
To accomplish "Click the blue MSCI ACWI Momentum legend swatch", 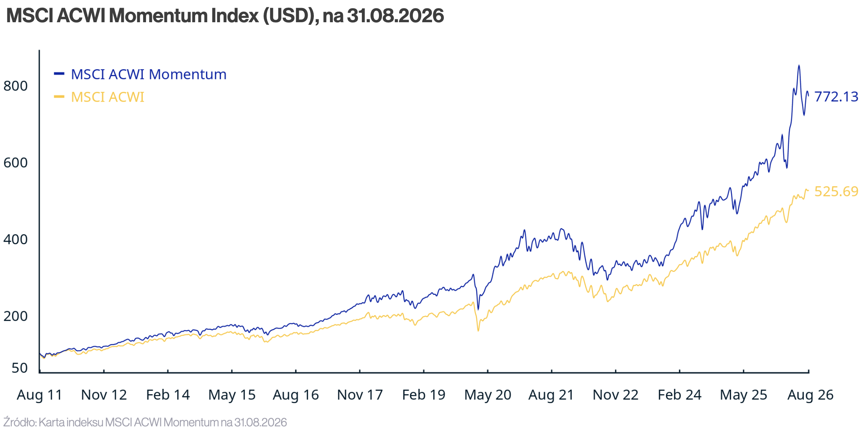I will point(59,74).
